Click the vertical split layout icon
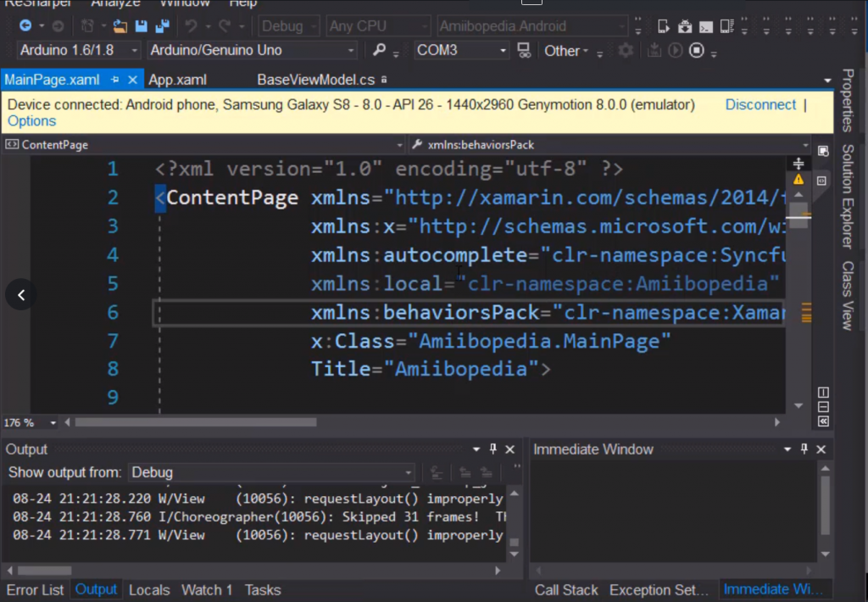Image resolution: width=868 pixels, height=602 pixels. [823, 392]
